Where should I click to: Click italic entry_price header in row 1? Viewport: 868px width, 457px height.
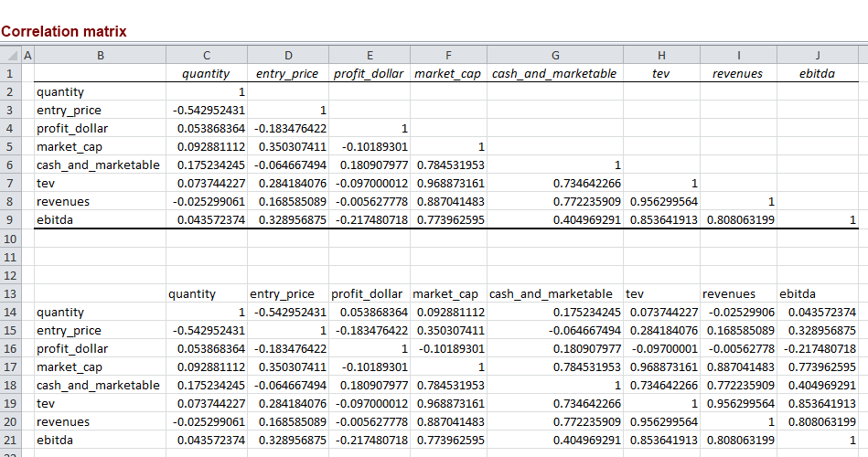tap(287, 73)
